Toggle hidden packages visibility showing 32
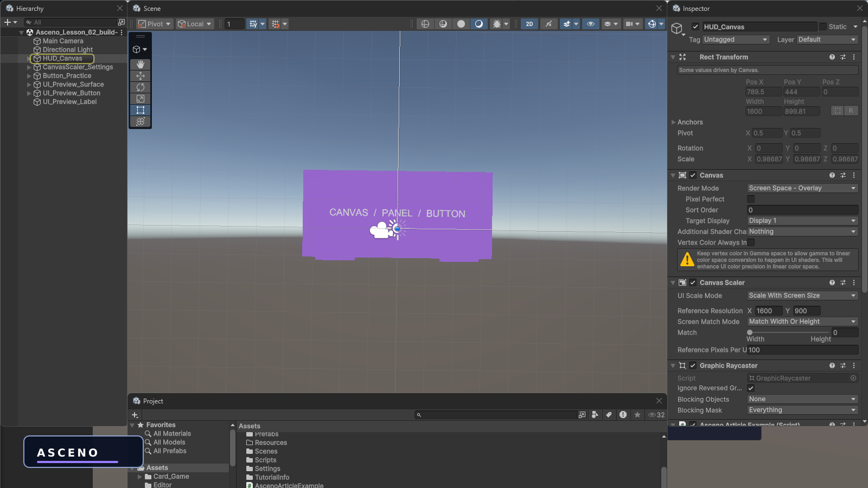868x488 pixels. point(656,415)
